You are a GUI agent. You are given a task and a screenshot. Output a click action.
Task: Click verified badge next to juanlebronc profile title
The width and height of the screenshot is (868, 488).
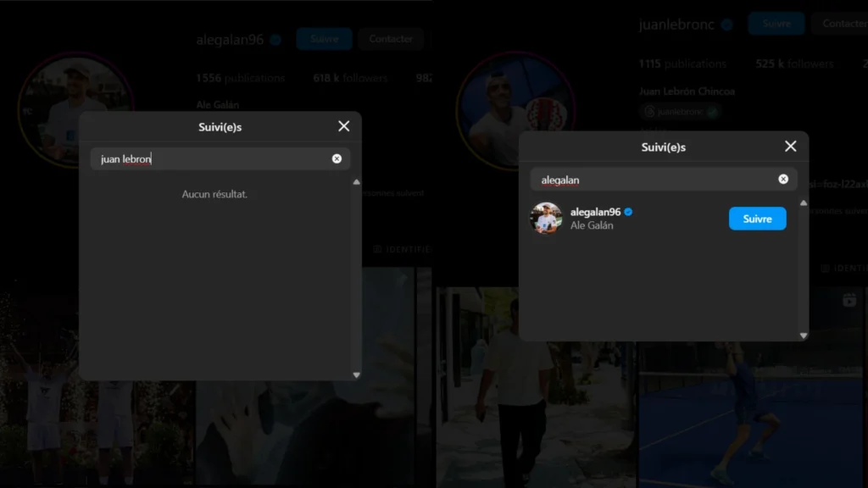click(726, 25)
